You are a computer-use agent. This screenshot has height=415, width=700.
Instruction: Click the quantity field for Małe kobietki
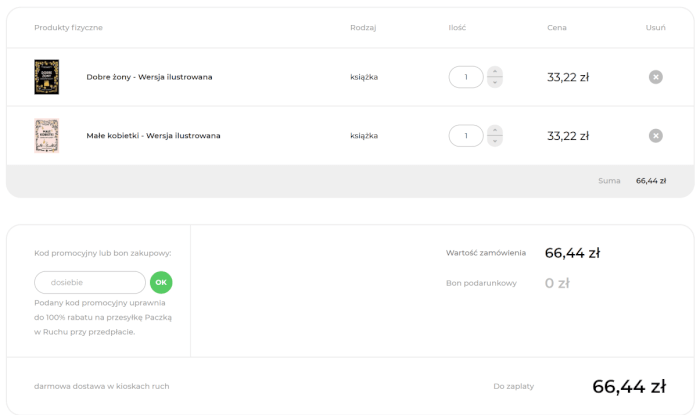[466, 136]
